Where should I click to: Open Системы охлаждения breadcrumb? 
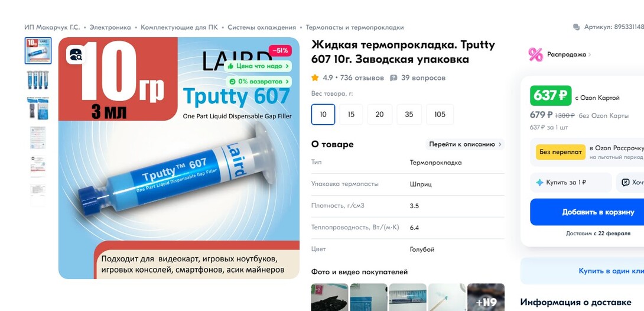[262, 28]
